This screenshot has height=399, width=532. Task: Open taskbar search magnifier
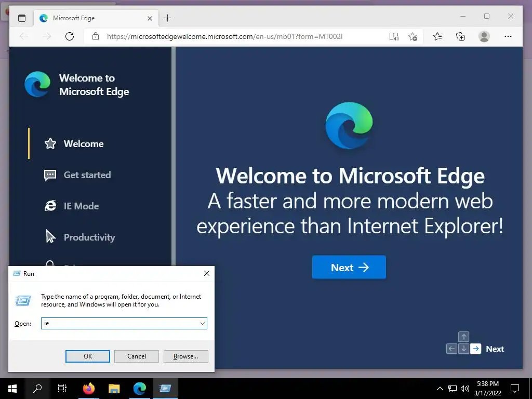coord(37,389)
